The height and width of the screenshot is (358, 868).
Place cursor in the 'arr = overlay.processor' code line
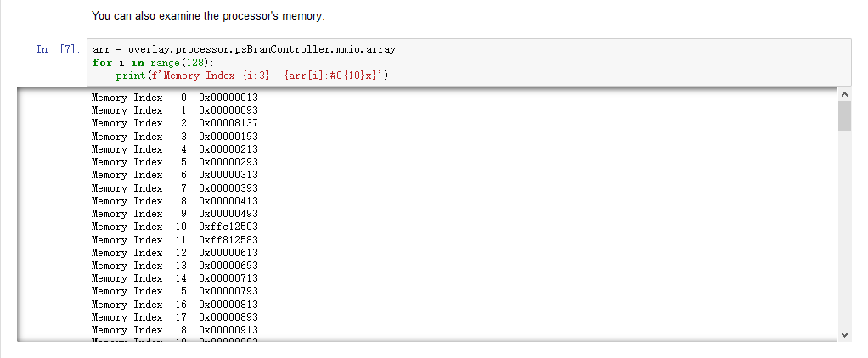[244, 49]
